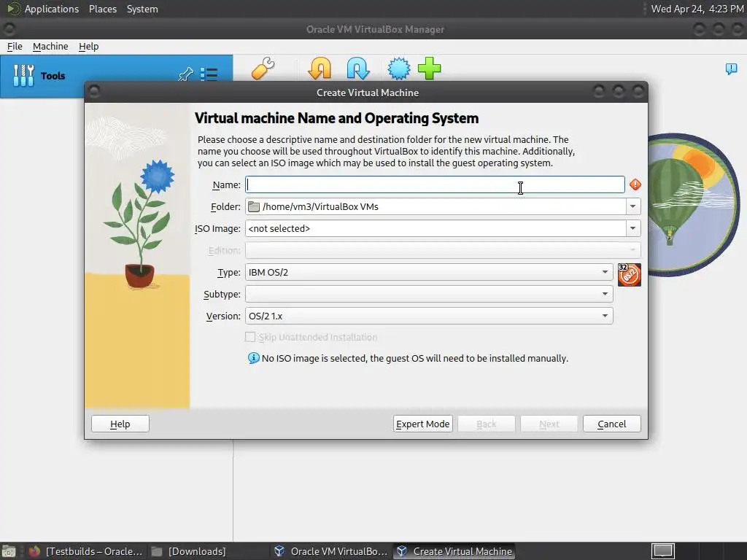This screenshot has height=560, width=747.
Task: Open the Tools list menu icon
Action: 209,75
